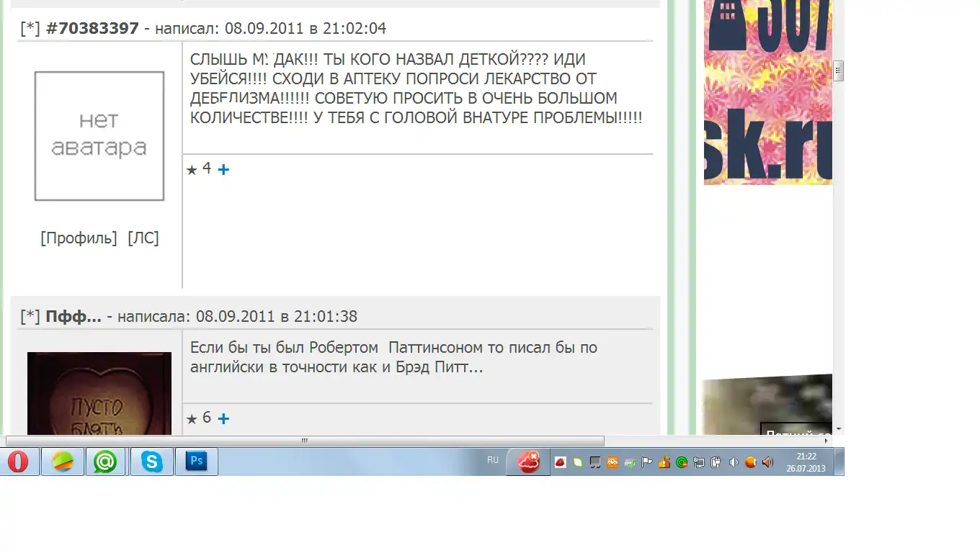Click the orange-green ball taskbar icon
The height and width of the screenshot is (553, 980).
tap(63, 462)
